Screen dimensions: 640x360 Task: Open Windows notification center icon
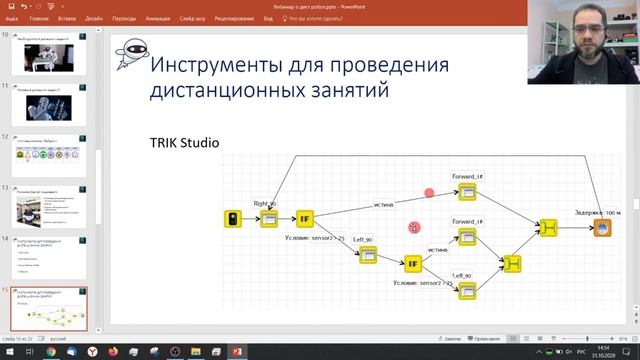pos(626,351)
